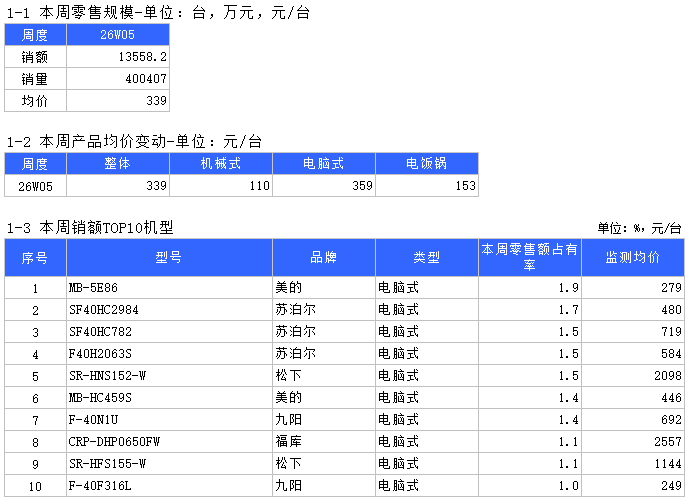Image resolution: width=690 pixels, height=501 pixels.
Task: Click the 销量 value 400407
Action: 117,79
